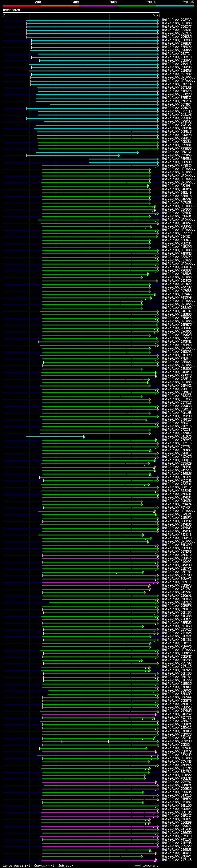Select hit label UniRef100_A9JSH3

click(x=177, y=491)
